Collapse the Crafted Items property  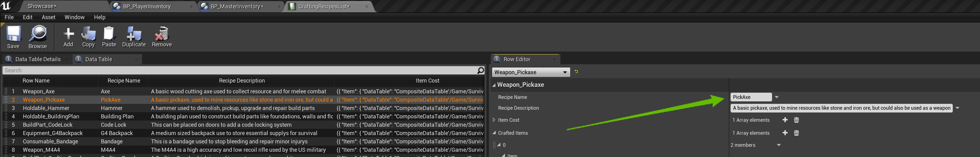tap(494, 133)
